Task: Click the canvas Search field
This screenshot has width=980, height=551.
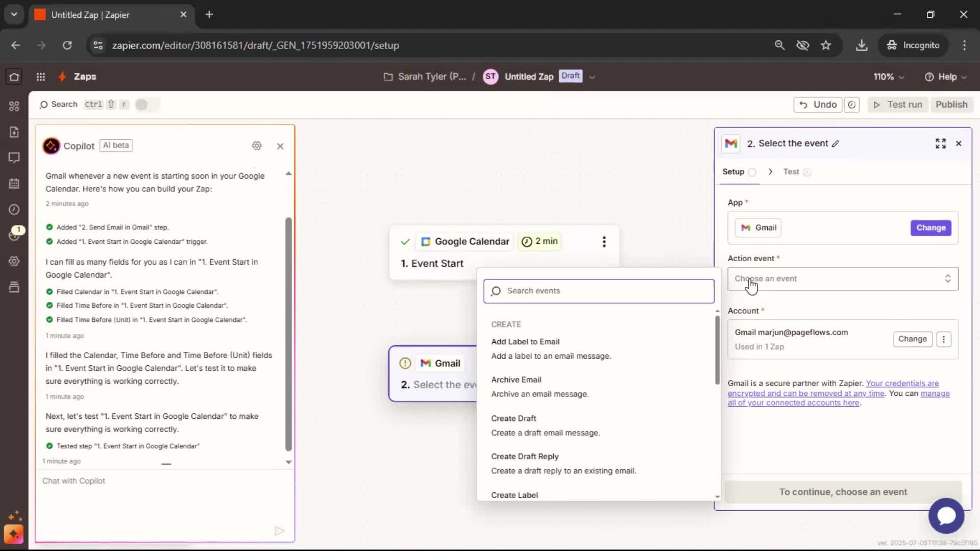Action: pyautogui.click(x=59, y=105)
